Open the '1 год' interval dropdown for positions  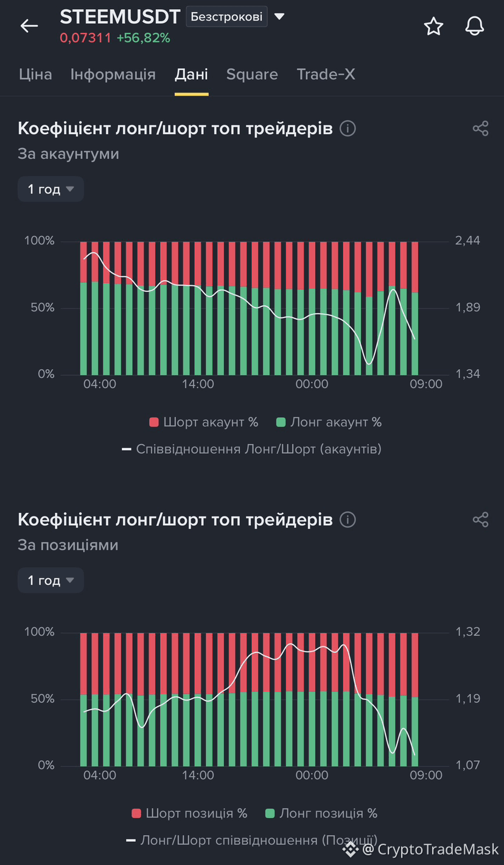tap(51, 581)
